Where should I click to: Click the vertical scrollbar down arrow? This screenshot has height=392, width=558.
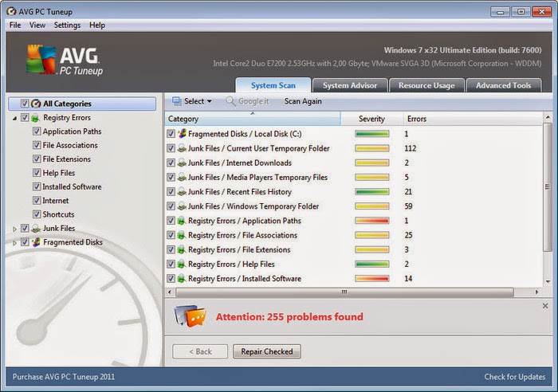[x=548, y=281]
